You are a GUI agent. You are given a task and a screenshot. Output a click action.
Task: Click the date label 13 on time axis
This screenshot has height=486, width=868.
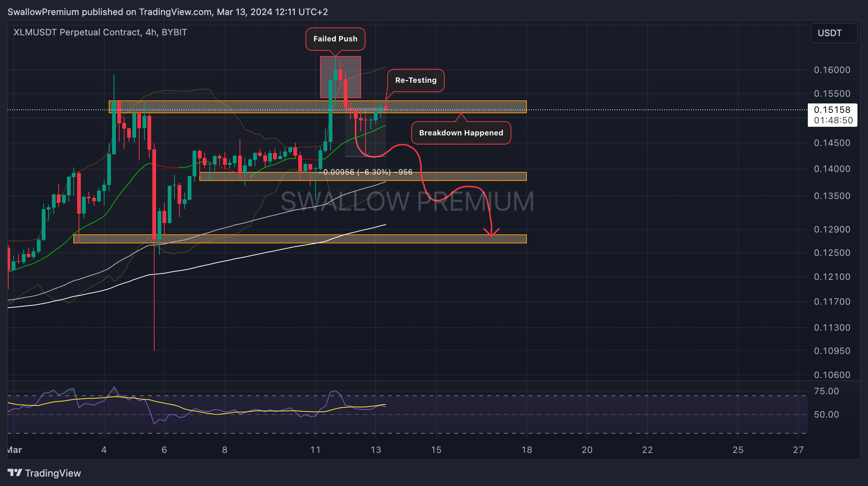click(376, 450)
